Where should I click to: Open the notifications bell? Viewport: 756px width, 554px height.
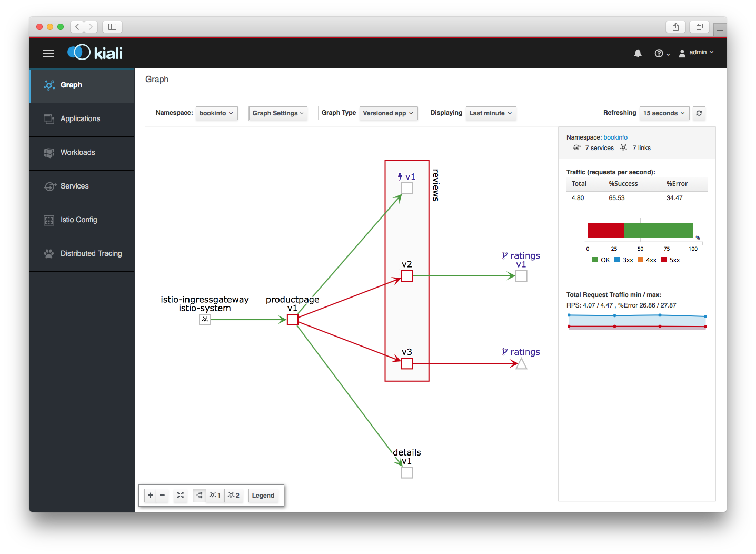[x=638, y=53]
